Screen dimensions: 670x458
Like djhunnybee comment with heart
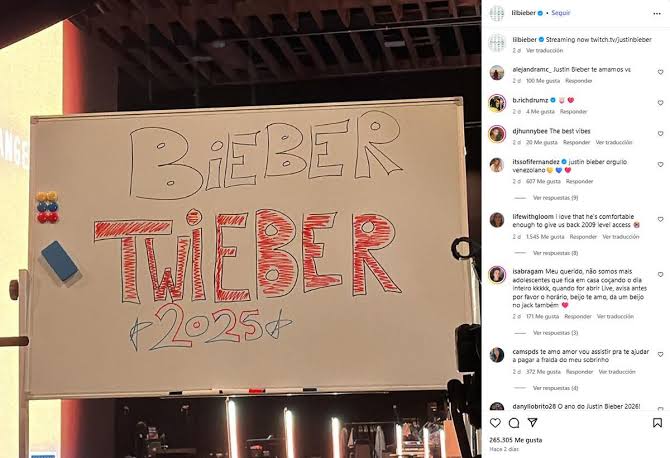(x=661, y=134)
